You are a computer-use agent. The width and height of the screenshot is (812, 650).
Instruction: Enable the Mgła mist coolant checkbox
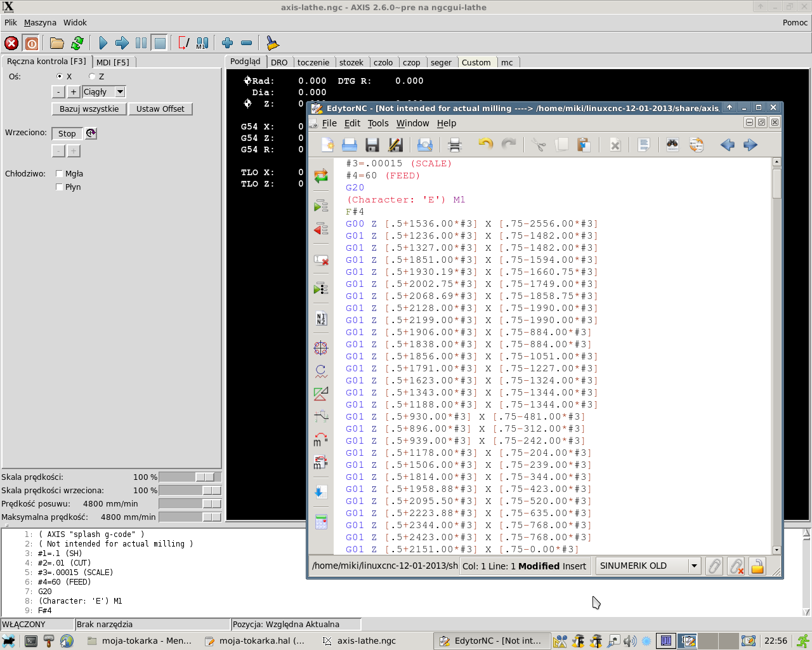(59, 173)
